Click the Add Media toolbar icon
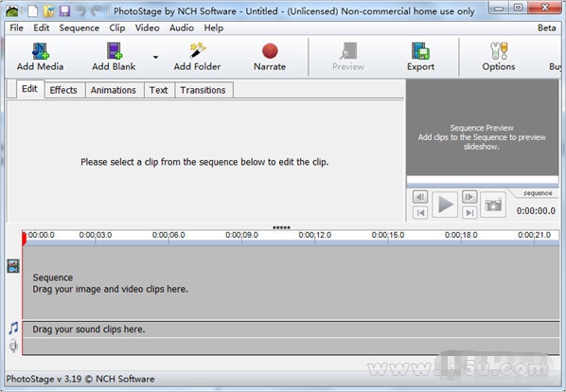 [x=40, y=51]
